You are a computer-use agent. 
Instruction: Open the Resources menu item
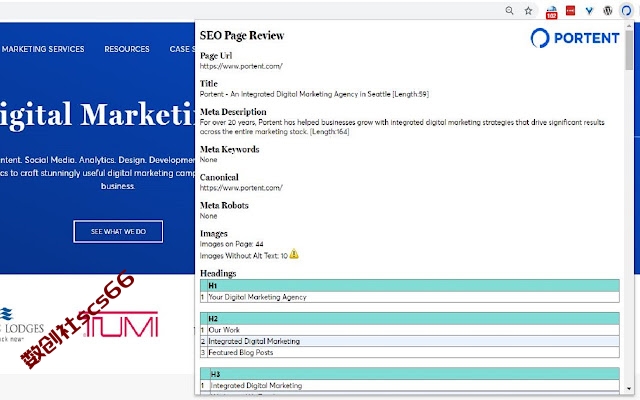tap(127, 49)
